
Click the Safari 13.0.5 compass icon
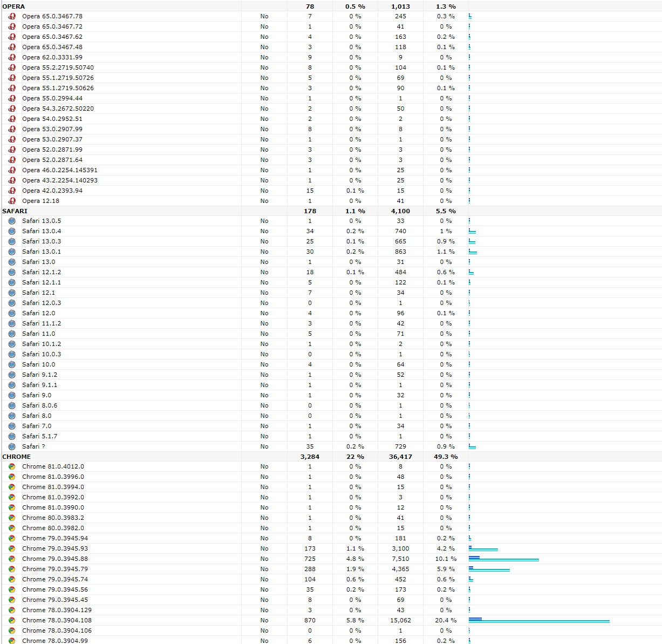[x=12, y=221]
